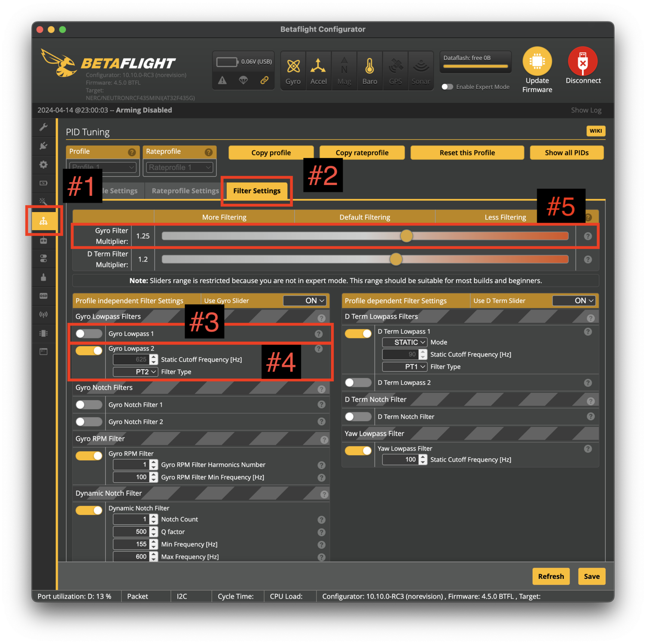Open the CLI terminal icon

[43, 351]
